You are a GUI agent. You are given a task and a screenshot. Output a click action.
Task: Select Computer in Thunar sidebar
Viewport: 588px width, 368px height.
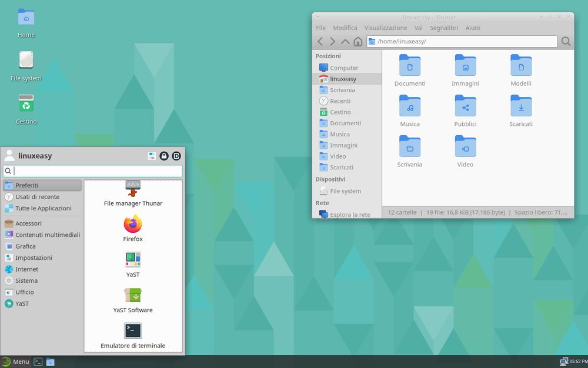coord(347,68)
